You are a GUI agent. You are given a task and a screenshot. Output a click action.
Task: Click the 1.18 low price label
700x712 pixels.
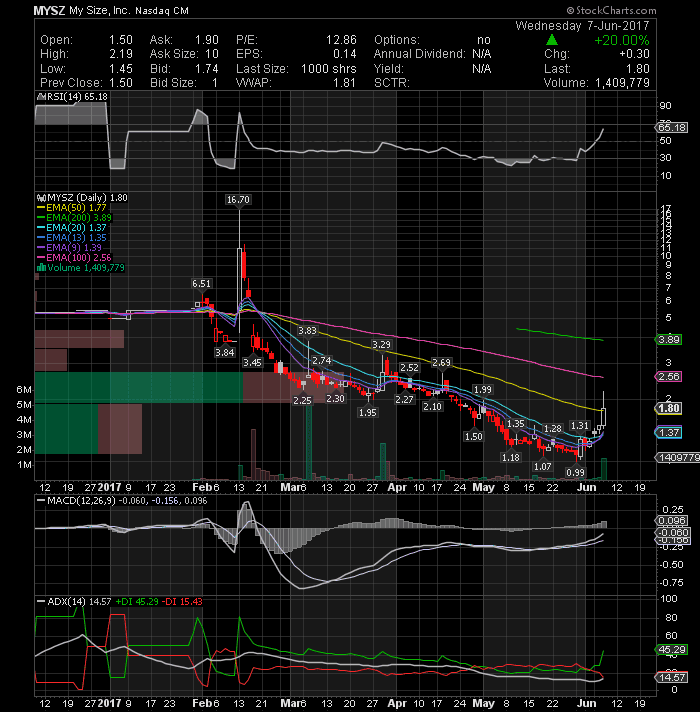coord(511,457)
